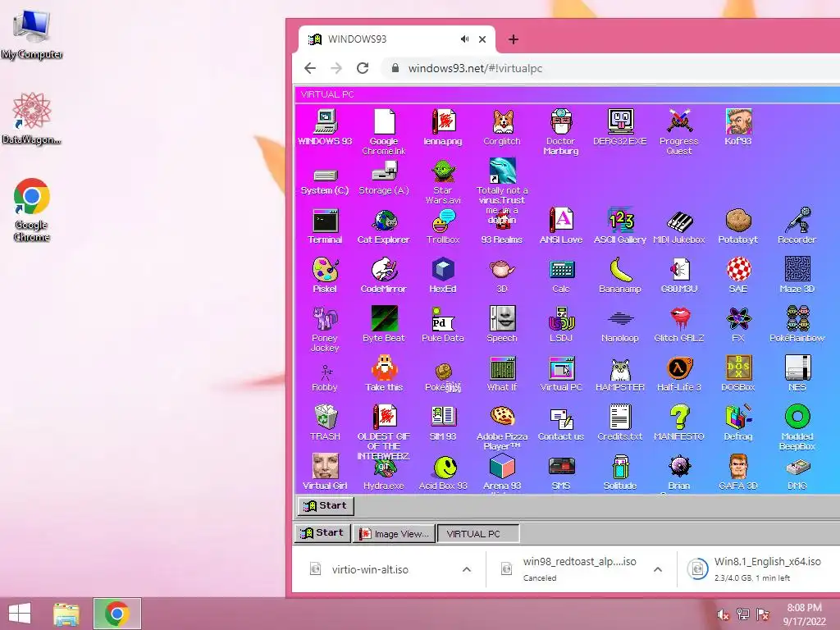Image resolution: width=840 pixels, height=630 pixels.
Task: Open Storage (A:) floppy drive icon
Action: (x=384, y=178)
